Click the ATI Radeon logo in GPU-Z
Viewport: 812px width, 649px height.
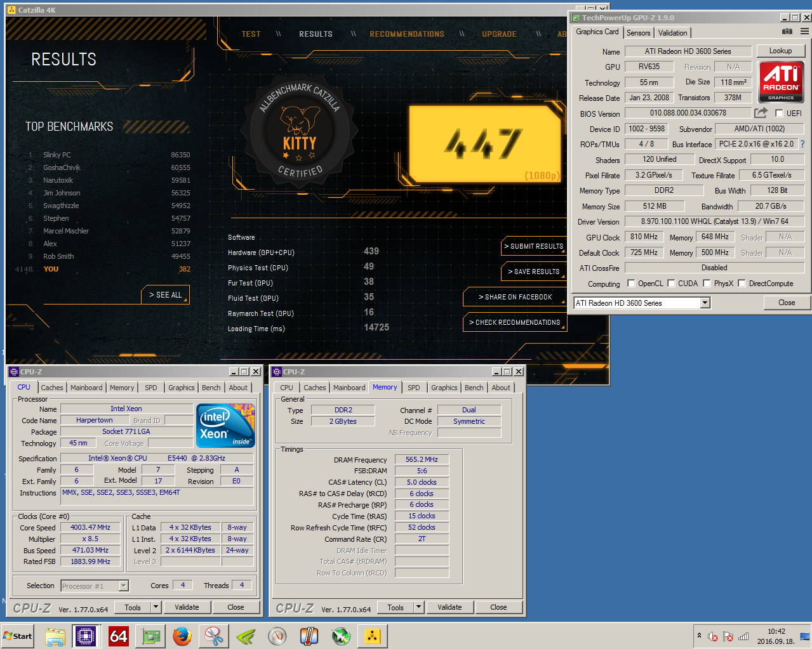(781, 82)
